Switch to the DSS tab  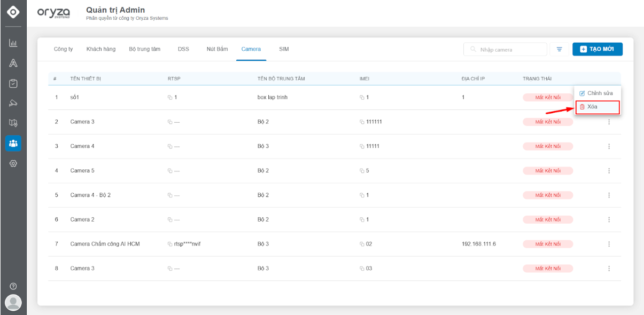point(183,49)
